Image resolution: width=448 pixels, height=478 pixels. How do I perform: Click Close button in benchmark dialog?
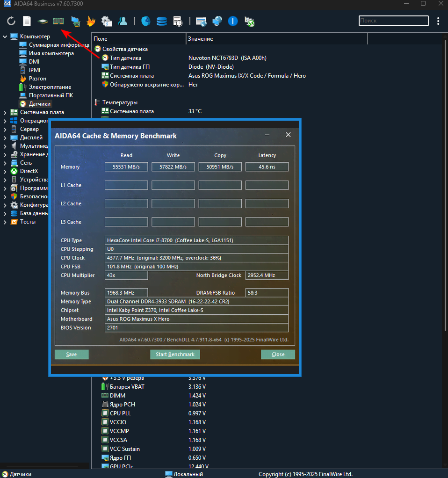[x=278, y=355]
